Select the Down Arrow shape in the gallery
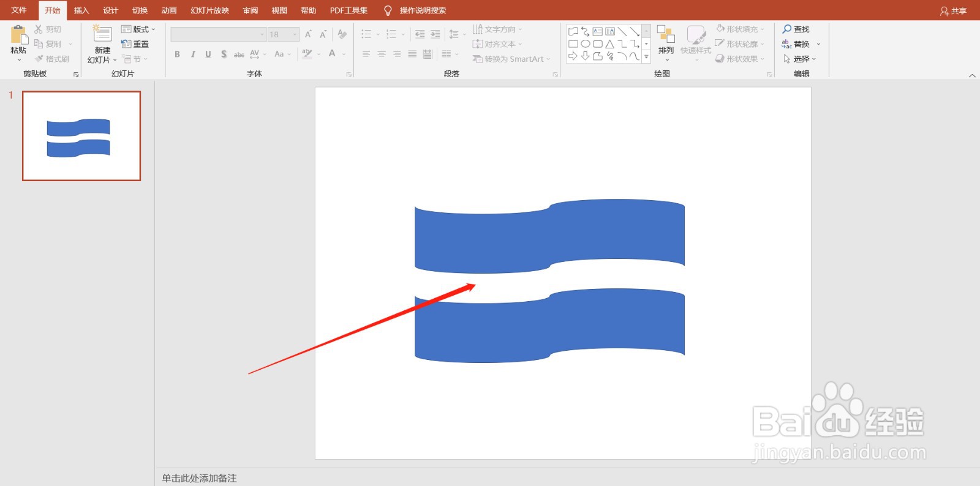This screenshot has height=486, width=980. tap(586, 56)
